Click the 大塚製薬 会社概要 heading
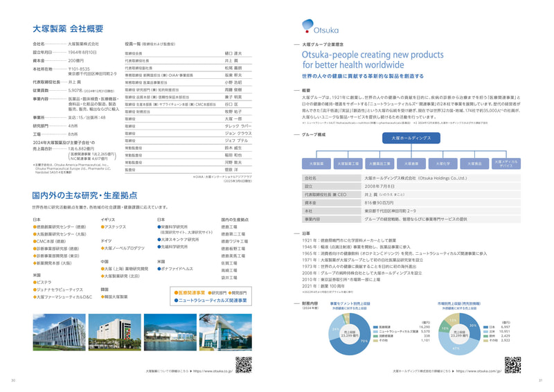Viewport: 554px width, 392px height. click(x=68, y=29)
